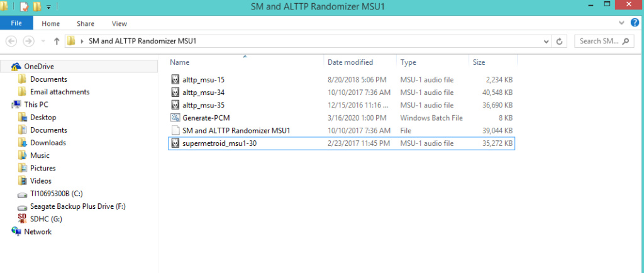The image size is (644, 273).
Task: Select the alttp_msu-34 file name
Action: click(203, 92)
